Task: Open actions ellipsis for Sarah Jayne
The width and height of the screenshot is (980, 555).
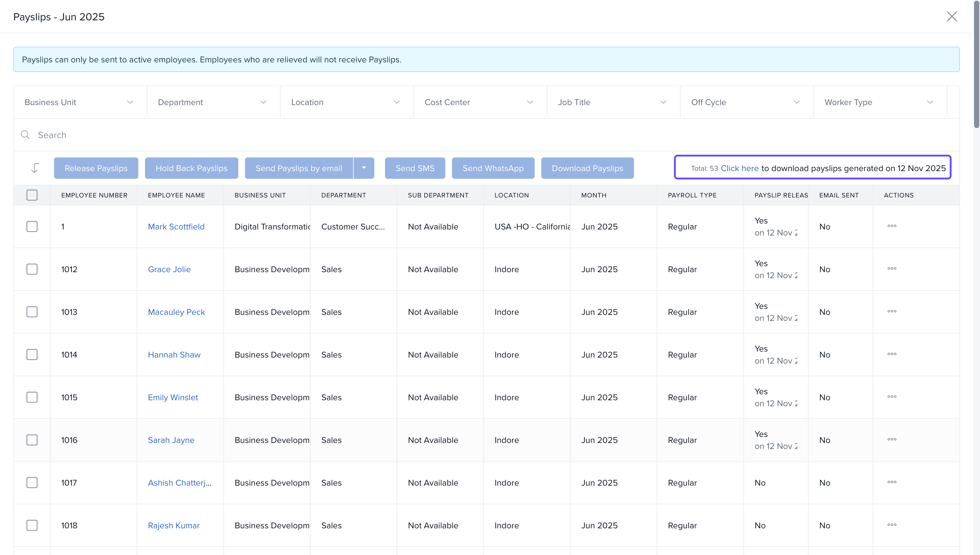Action: pyautogui.click(x=891, y=440)
